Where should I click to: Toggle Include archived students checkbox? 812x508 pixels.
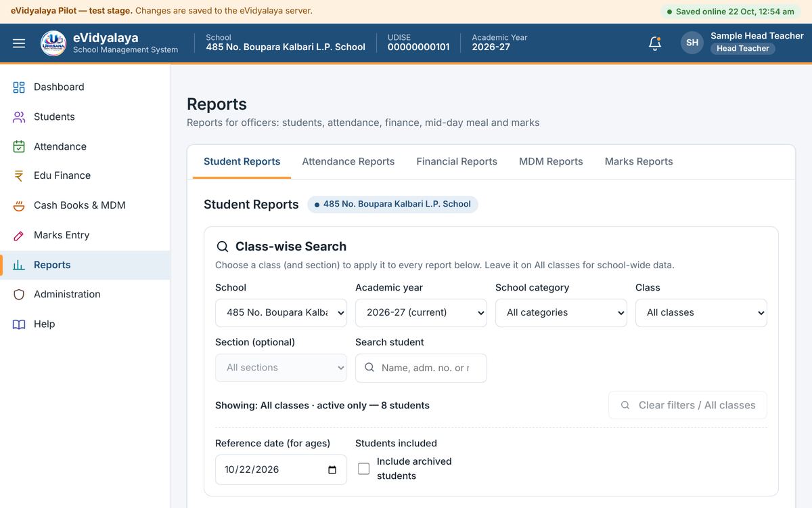pyautogui.click(x=363, y=469)
